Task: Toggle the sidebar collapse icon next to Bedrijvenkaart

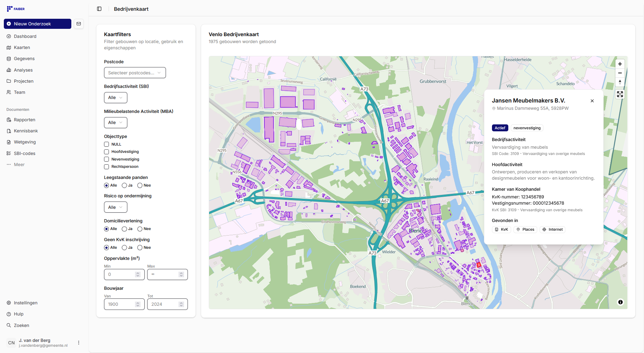Action: (x=100, y=9)
